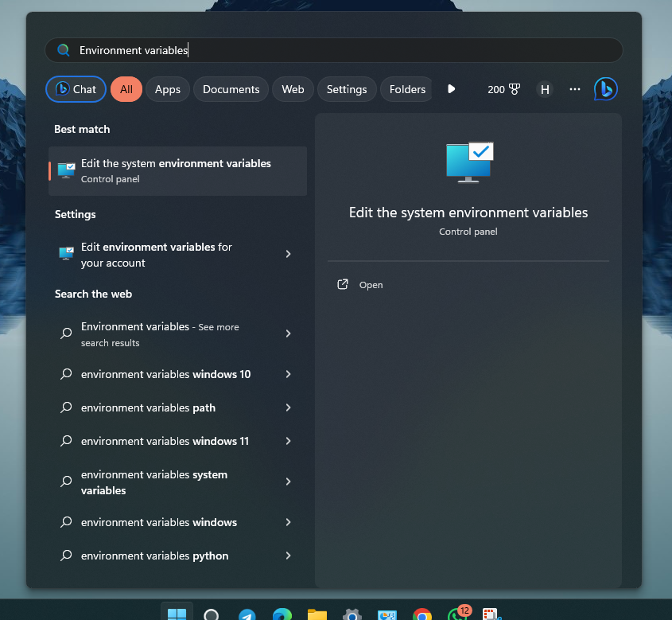
Task: Select suggestion environment variables python
Action: pyautogui.click(x=178, y=556)
